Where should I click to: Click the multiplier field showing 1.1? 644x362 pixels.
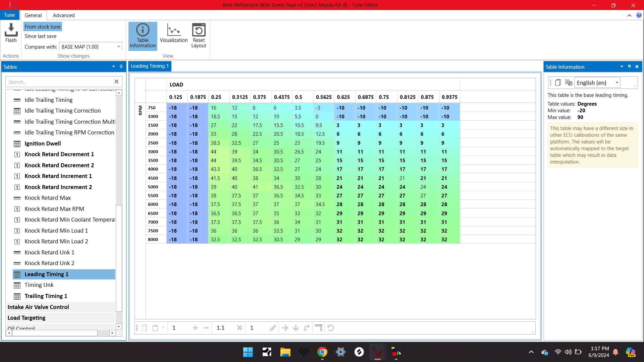tap(224, 328)
